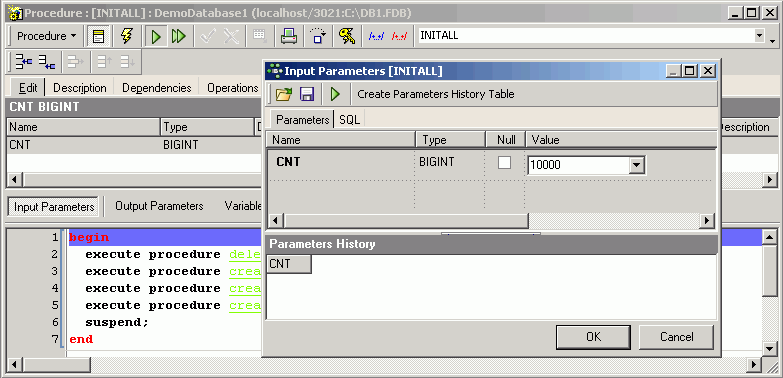Click the code editor scrollbar up arrow
Viewport: 783px width, 378px height.
click(770, 237)
